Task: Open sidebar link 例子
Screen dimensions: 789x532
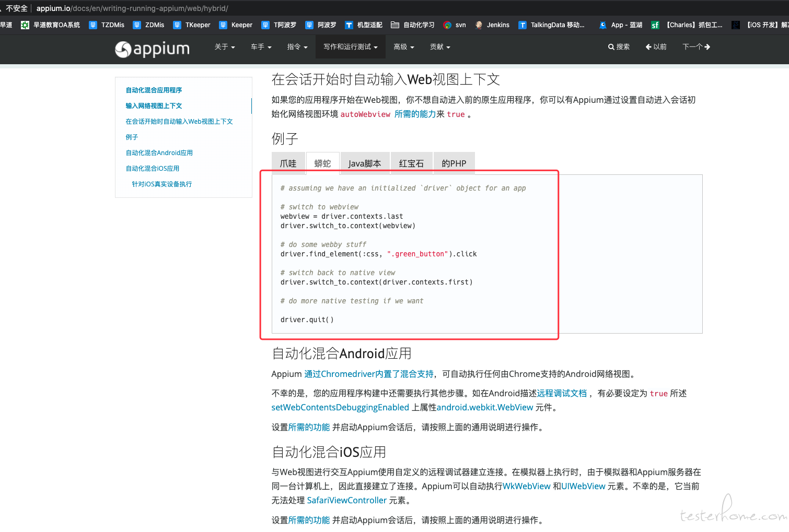Action: (132, 137)
